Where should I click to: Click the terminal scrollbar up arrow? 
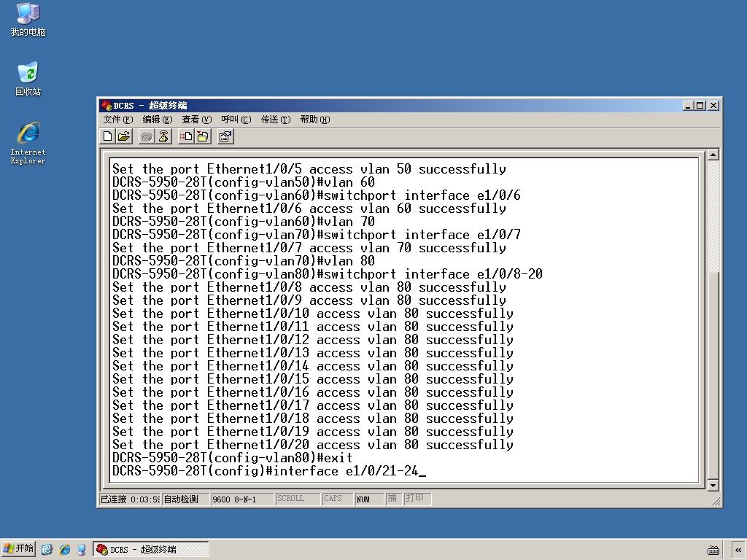[713, 155]
